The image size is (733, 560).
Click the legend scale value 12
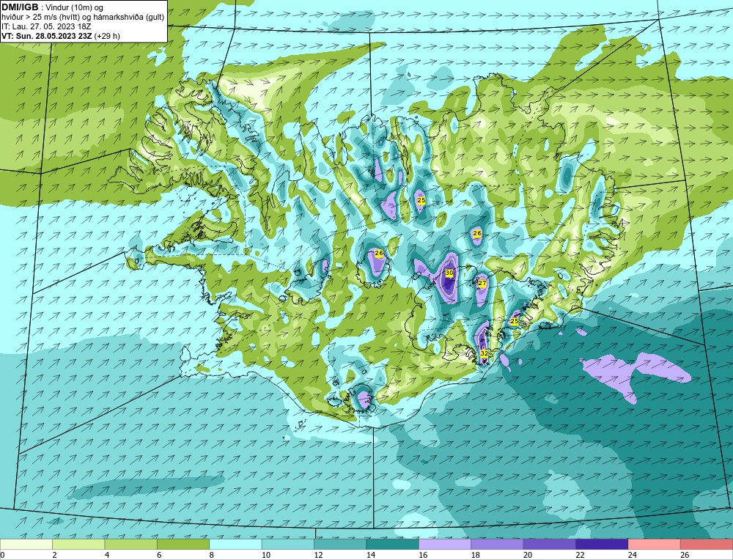(x=318, y=555)
